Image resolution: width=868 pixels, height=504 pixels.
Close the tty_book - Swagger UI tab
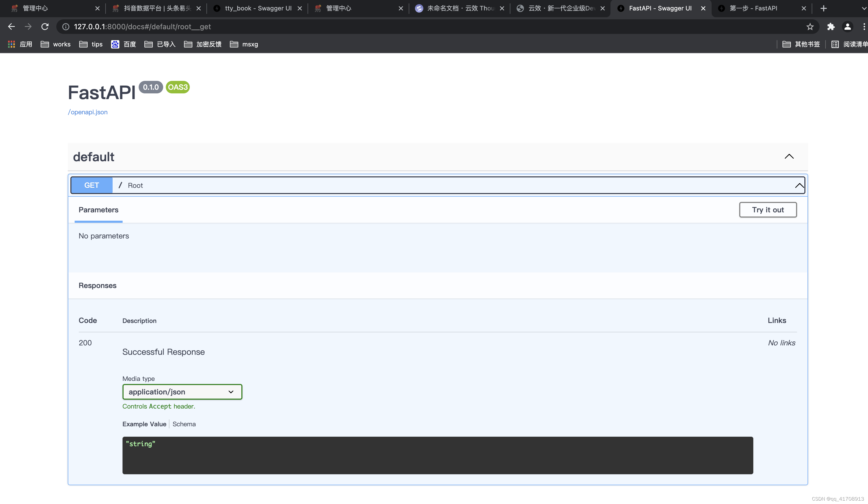coord(300,8)
